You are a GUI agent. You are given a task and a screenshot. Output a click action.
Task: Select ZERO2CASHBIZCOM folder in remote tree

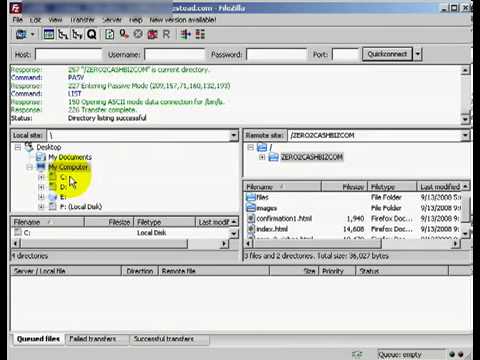pyautogui.click(x=312, y=157)
